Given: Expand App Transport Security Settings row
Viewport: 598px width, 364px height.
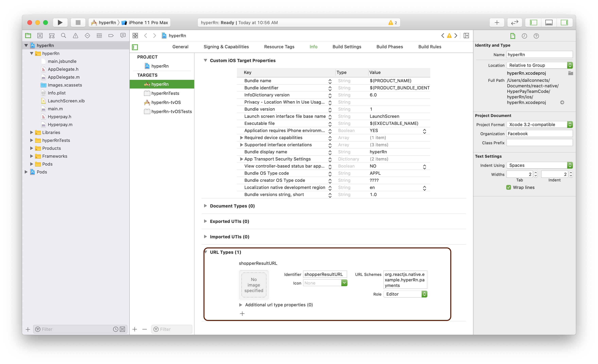Looking at the screenshot, I should pos(241,159).
